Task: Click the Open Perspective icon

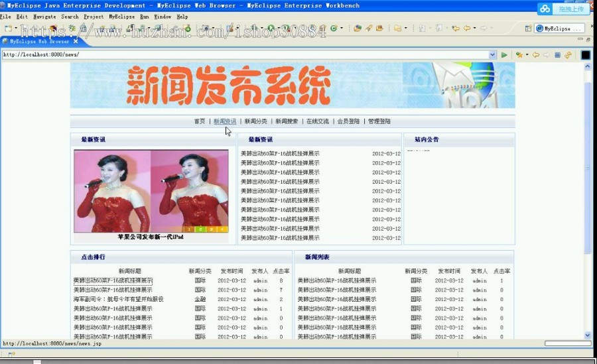Action: click(528, 29)
